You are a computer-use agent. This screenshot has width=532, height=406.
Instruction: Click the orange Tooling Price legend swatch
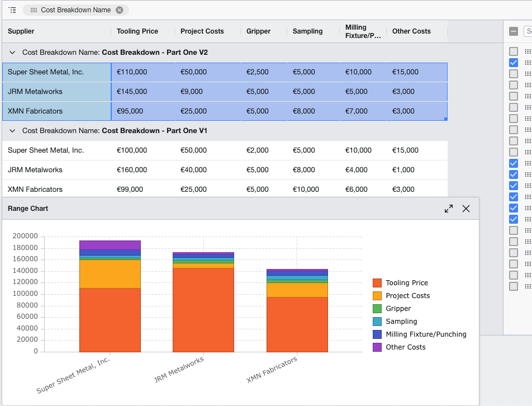tap(376, 282)
